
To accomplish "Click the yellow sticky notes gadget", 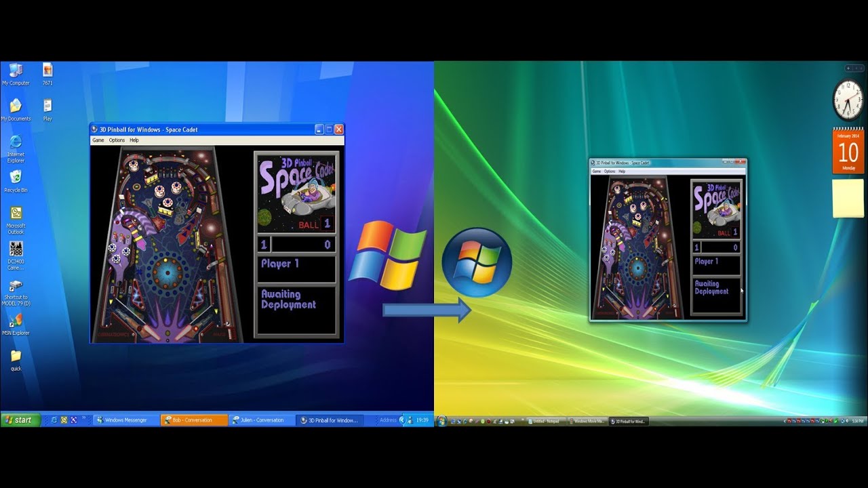I will tap(848, 198).
